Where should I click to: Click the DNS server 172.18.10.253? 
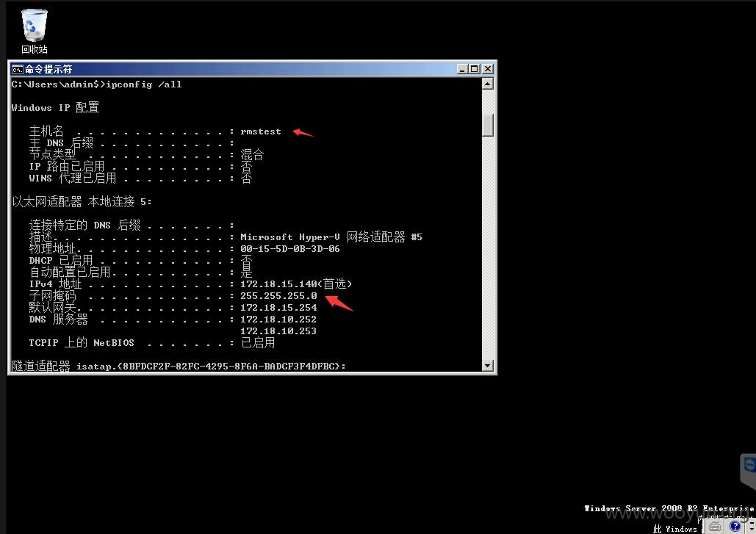pos(278,331)
